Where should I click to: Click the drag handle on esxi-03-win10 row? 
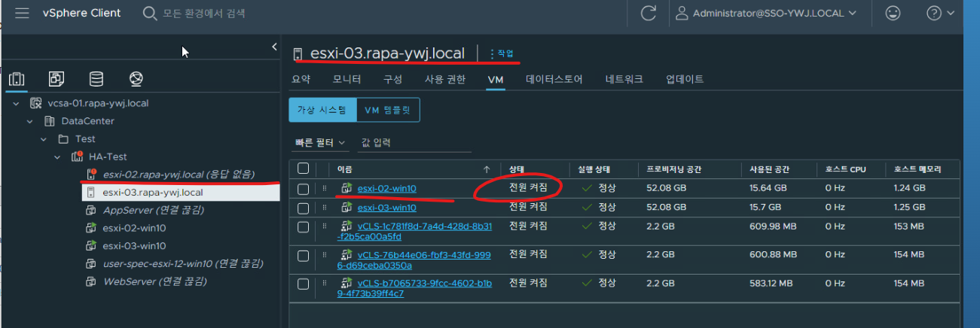[x=325, y=208]
